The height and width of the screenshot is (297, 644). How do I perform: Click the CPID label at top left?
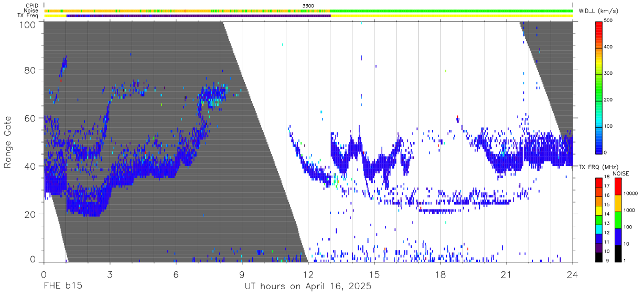[x=32, y=6]
